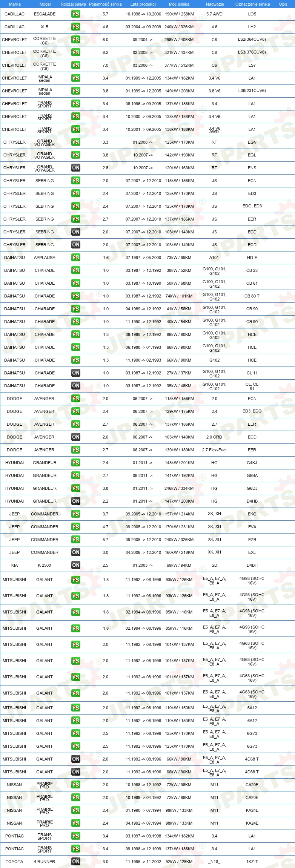Click the 3.4 V6 AWD body cell
Viewport: 295px width, 868px height.
coord(214,130)
